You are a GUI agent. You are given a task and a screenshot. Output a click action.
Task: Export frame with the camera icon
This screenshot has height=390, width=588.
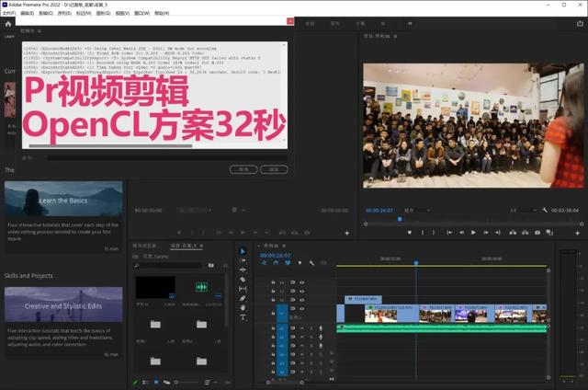tap(537, 233)
